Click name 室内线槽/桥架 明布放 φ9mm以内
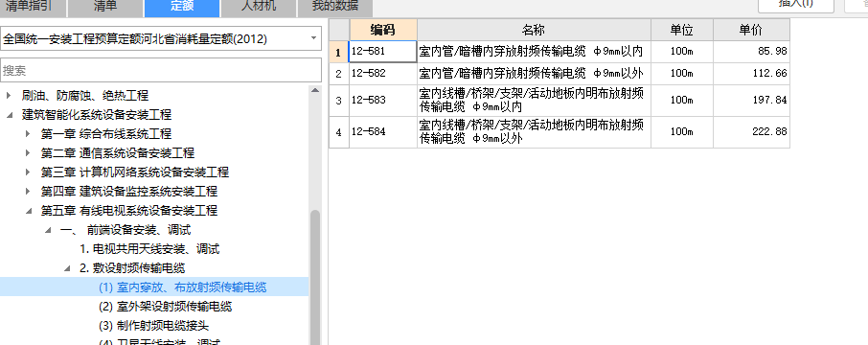The height and width of the screenshot is (345, 868). pos(534,101)
